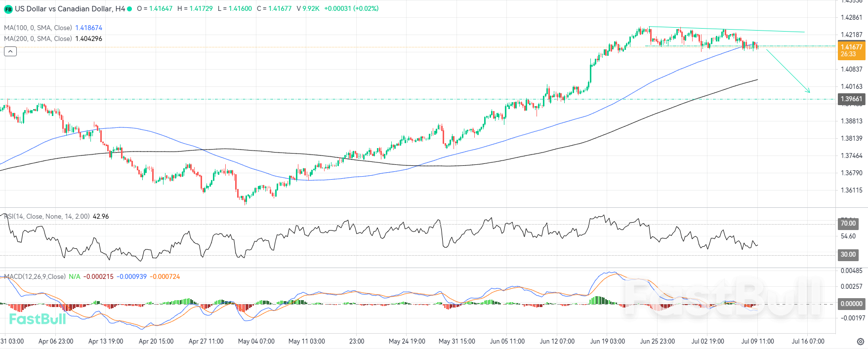Screen dimensions: 868x349
Task: Open chart settings gear icon
Action: tap(861, 341)
